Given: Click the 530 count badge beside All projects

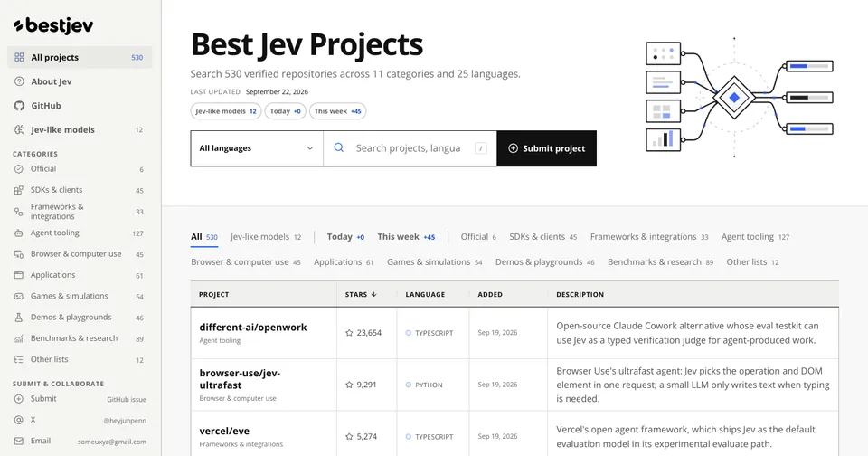Looking at the screenshot, I should click(x=137, y=58).
